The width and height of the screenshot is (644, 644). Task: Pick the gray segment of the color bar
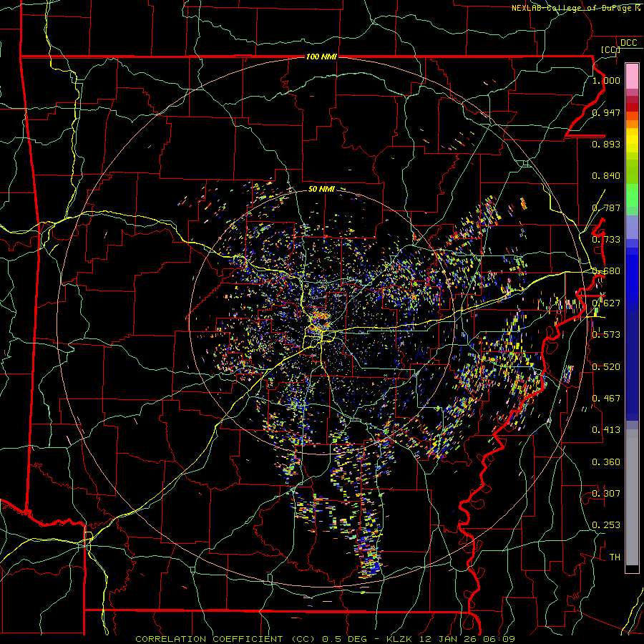click(x=632, y=497)
